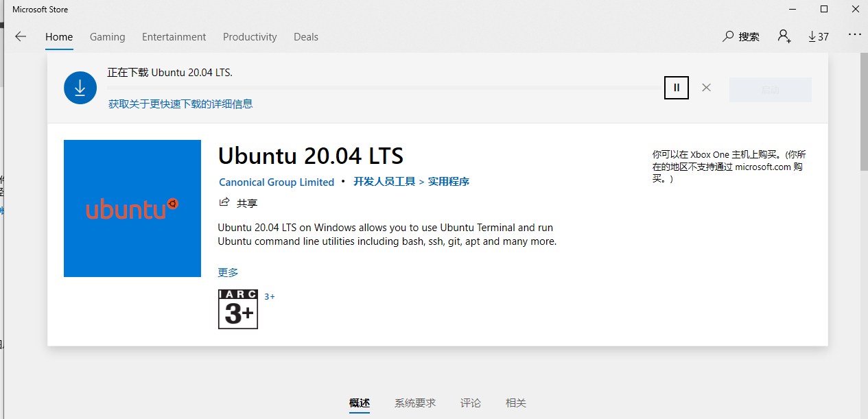Click the Xbox One purchase notice text
Viewport: 868px width, 419px height.
click(x=729, y=167)
